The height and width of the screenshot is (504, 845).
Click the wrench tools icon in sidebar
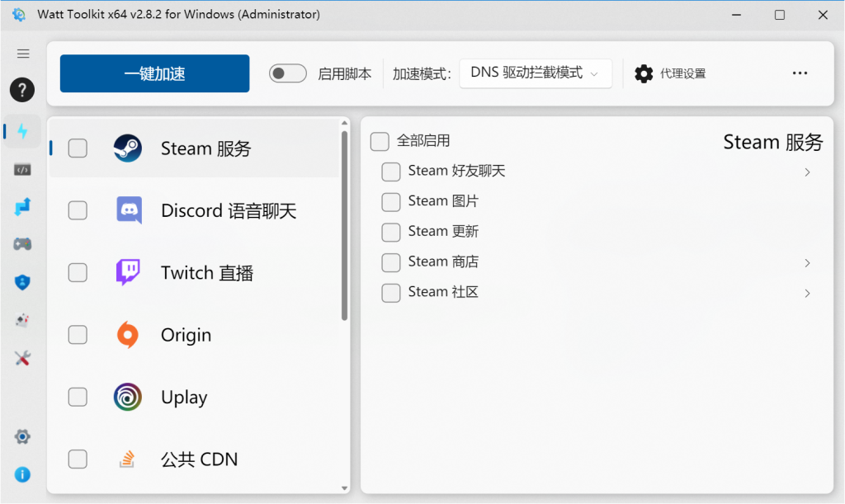click(22, 358)
